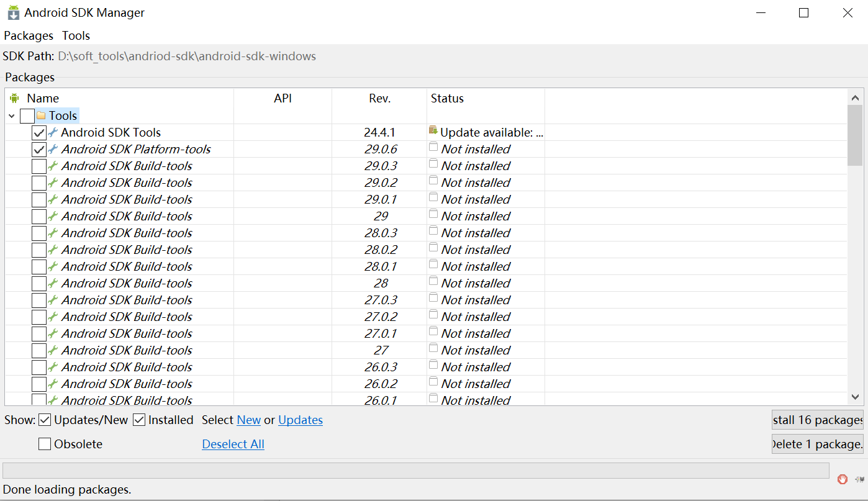Click the scrollbar down arrow
This screenshot has height=501, width=868.
(856, 396)
